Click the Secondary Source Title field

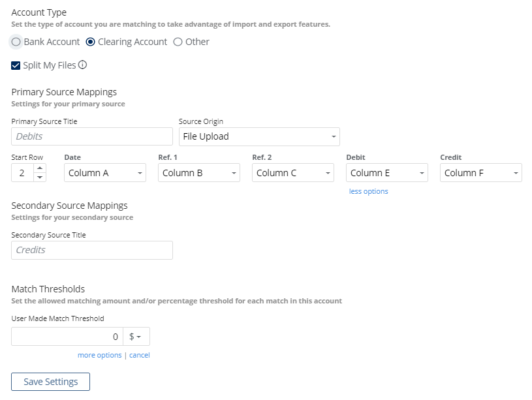[x=92, y=251]
